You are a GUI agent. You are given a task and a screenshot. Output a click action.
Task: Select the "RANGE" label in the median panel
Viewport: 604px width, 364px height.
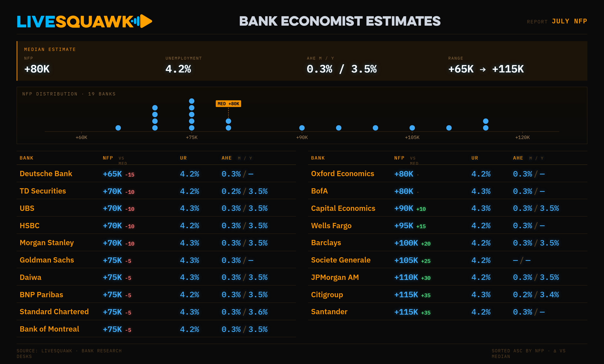(456, 58)
